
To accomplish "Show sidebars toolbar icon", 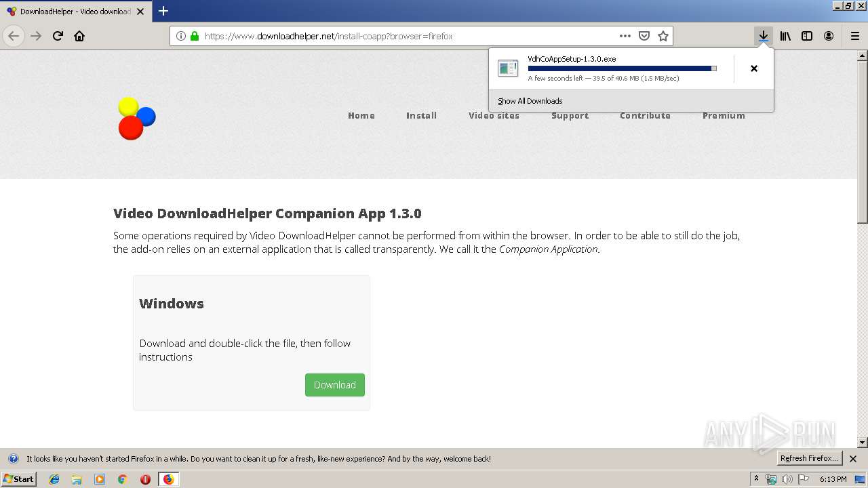I will click(807, 36).
